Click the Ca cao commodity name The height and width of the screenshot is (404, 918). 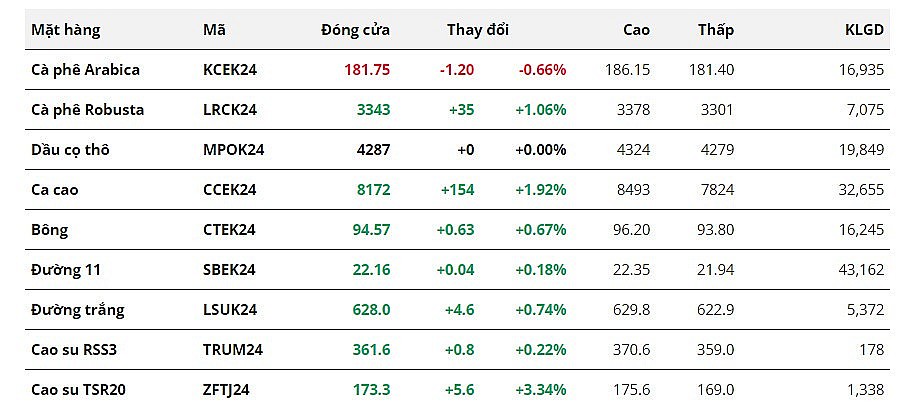pos(57,190)
